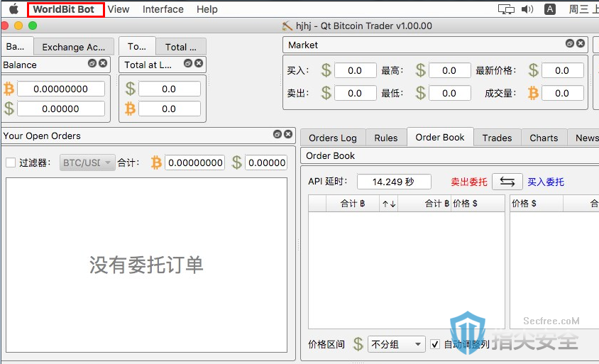The height and width of the screenshot is (364, 599).
Task: Click the dollar balance icon
Action: click(9, 109)
